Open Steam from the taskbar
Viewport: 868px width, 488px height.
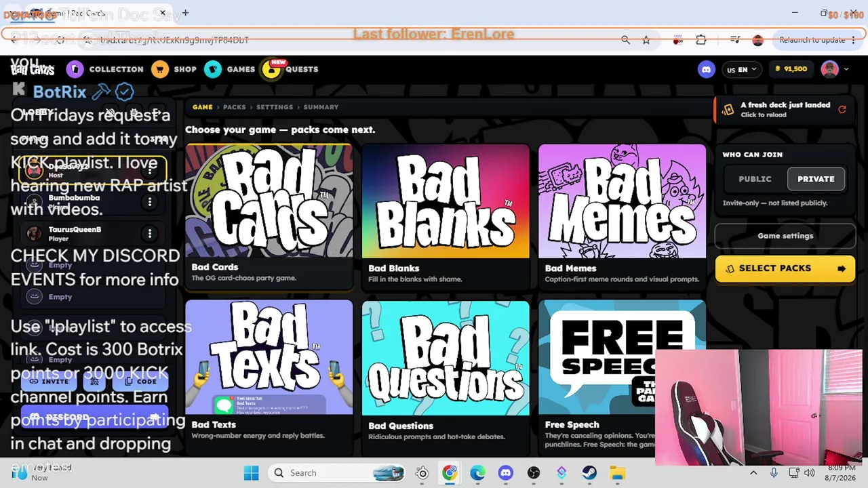coord(589,472)
